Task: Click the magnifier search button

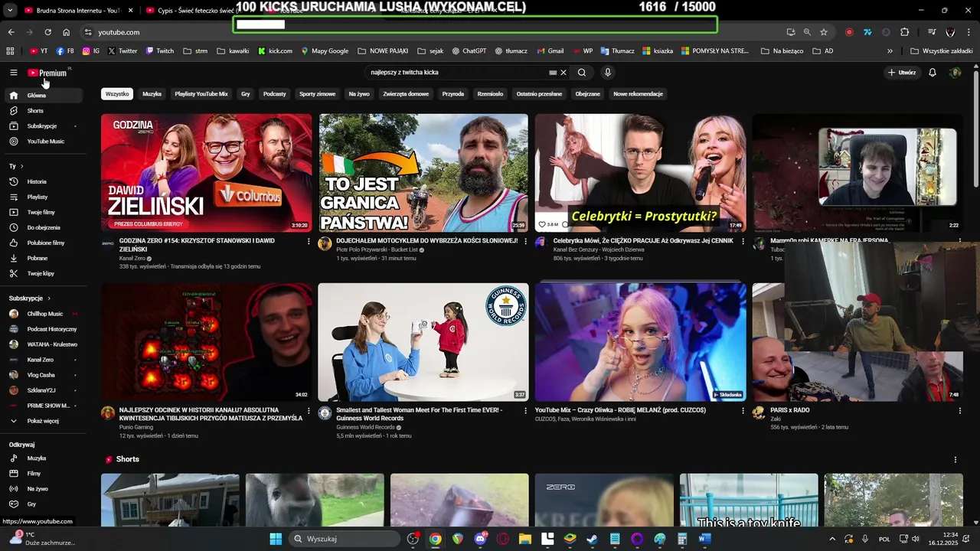Action: [x=582, y=73]
